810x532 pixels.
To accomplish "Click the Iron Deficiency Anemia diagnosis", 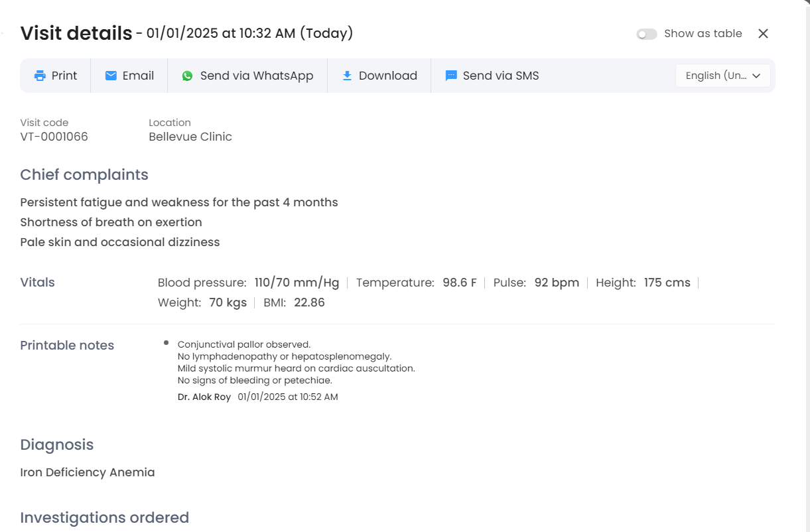I will point(88,472).
